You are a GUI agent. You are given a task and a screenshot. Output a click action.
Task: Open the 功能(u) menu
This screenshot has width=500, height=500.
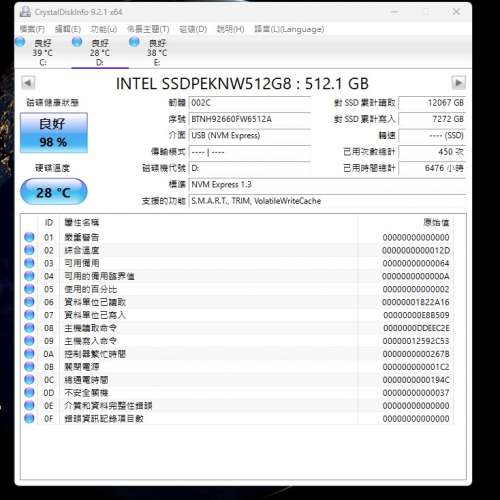(104, 29)
